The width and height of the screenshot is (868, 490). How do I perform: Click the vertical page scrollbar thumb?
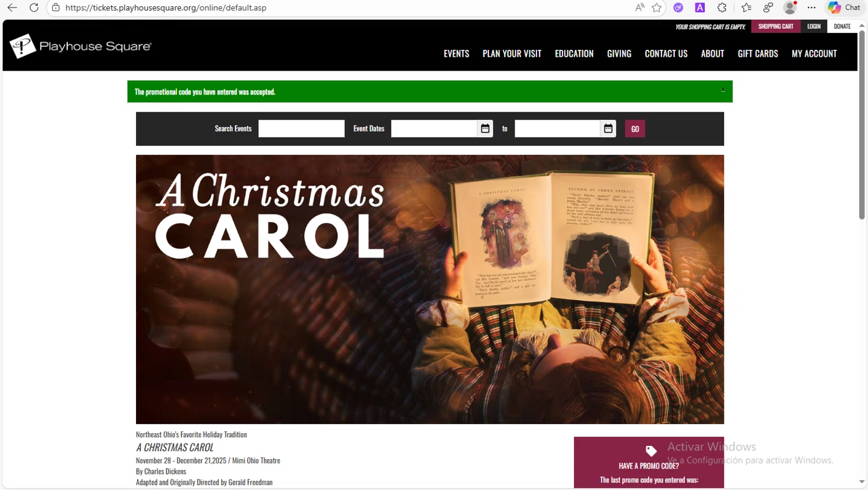862,125
